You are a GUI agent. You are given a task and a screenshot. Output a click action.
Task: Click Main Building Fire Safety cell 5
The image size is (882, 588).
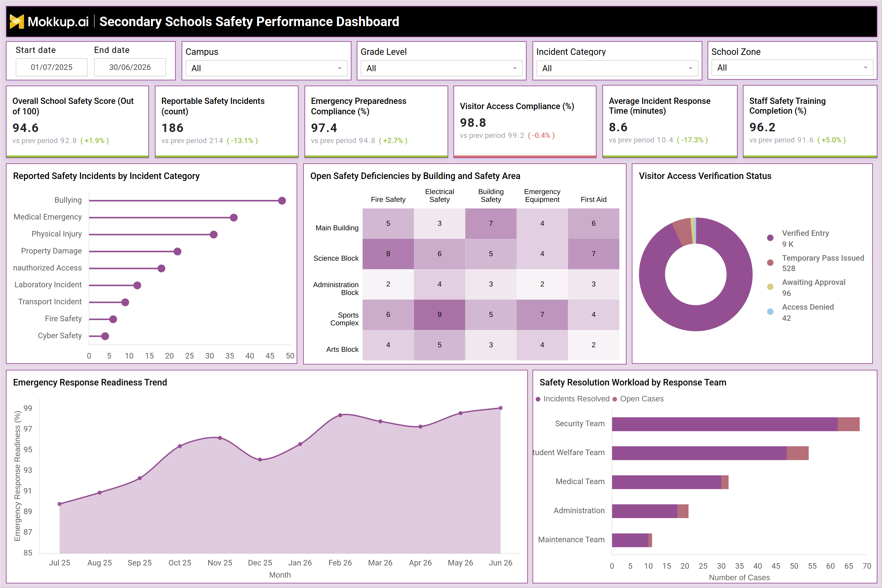click(x=388, y=223)
